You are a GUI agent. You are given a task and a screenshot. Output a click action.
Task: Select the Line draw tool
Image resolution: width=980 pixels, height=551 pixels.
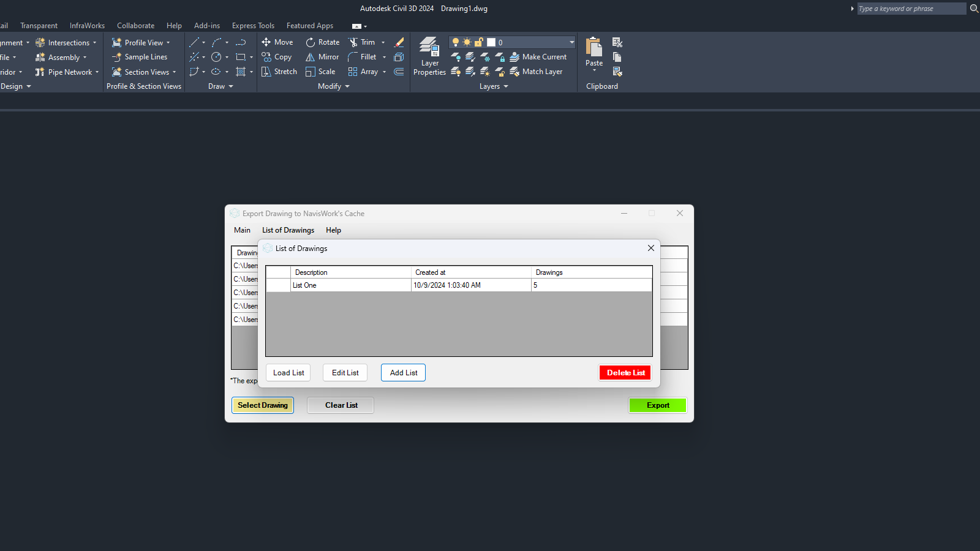tap(194, 42)
